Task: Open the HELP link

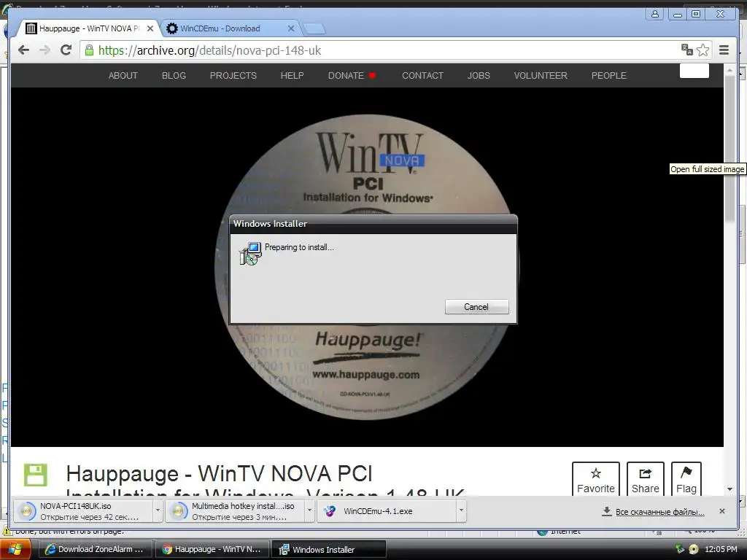Action: (x=292, y=76)
